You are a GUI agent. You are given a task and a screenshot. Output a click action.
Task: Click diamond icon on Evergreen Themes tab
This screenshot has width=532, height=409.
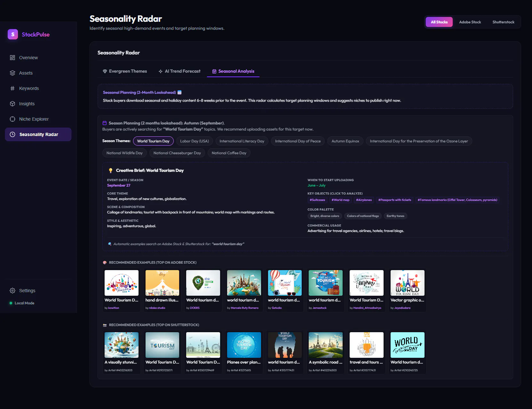tap(105, 71)
